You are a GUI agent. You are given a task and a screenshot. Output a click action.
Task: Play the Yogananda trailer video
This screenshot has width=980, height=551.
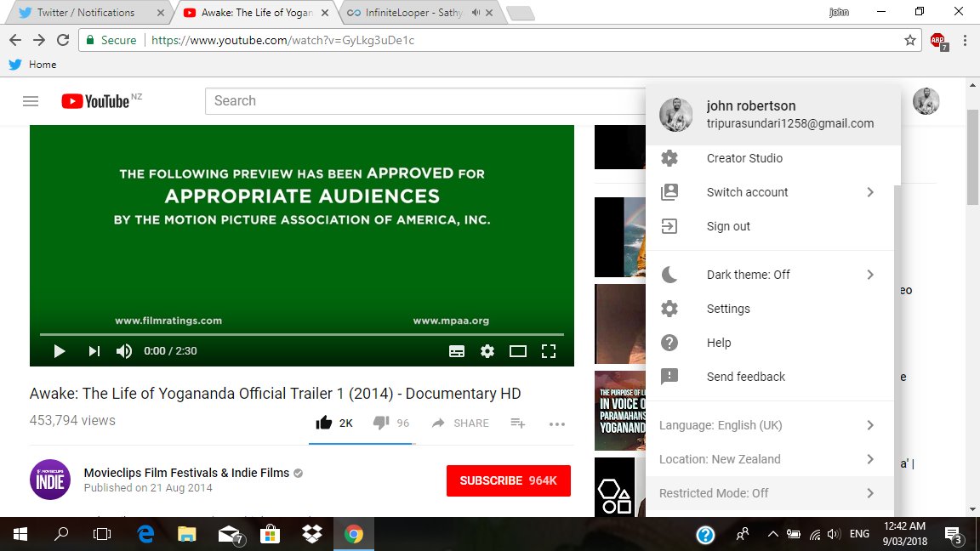point(60,351)
